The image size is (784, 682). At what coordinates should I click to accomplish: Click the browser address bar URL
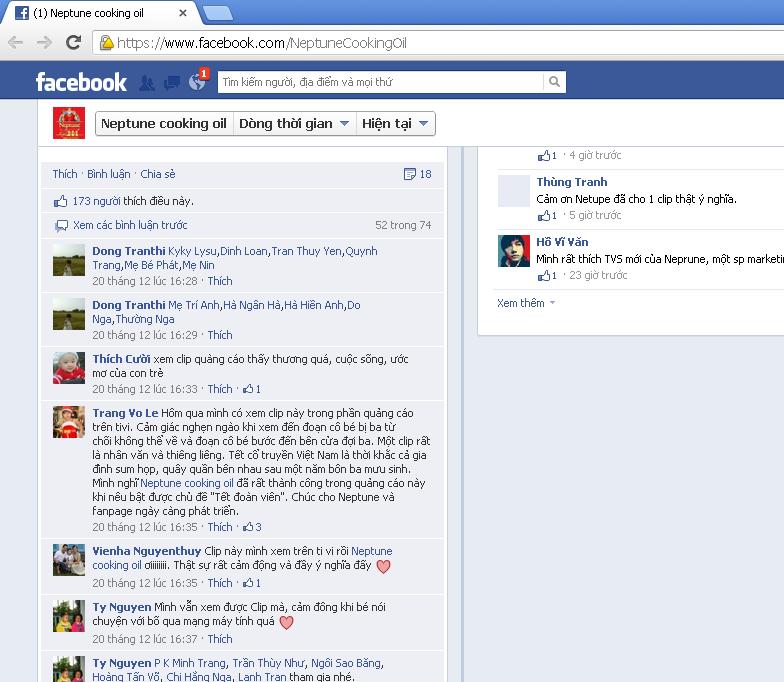click(x=262, y=43)
